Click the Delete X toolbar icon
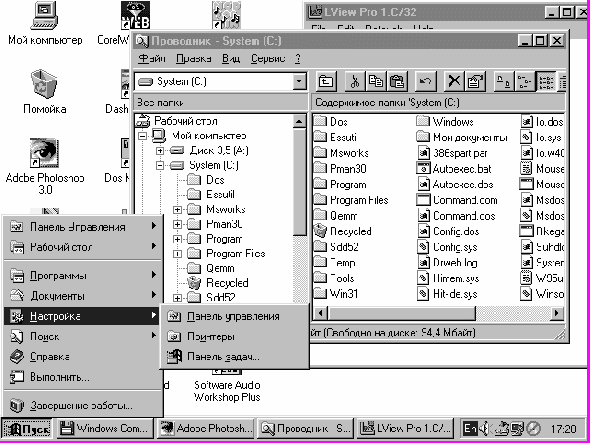590x443 pixels. coord(454,81)
